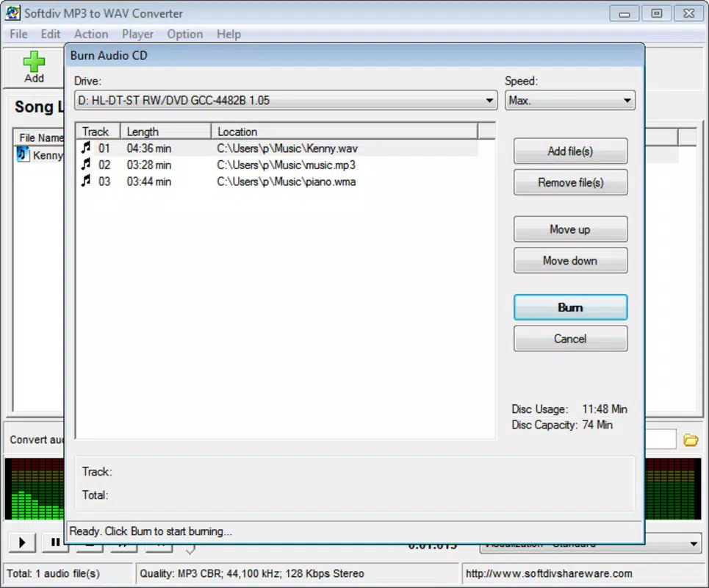The image size is (709, 588).
Task: Open the Edit menu
Action: [50, 35]
